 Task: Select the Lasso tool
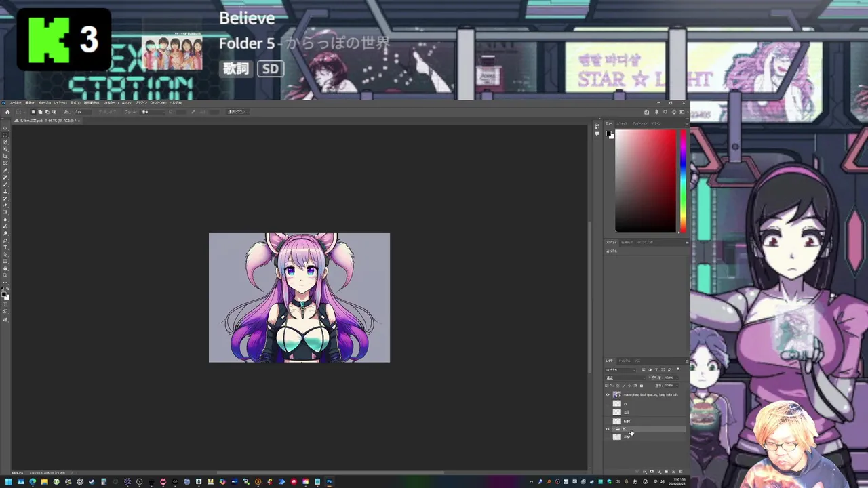(x=5, y=142)
